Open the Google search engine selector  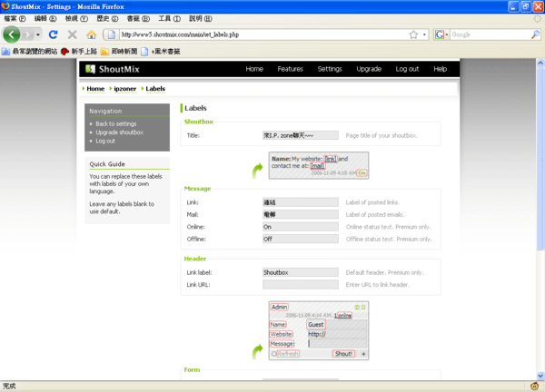pos(441,34)
